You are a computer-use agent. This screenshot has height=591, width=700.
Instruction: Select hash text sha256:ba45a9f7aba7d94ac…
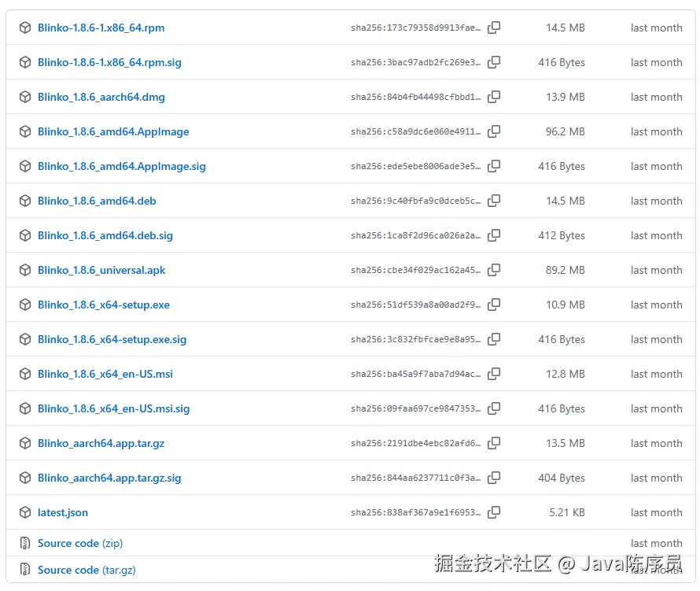pyautogui.click(x=415, y=374)
